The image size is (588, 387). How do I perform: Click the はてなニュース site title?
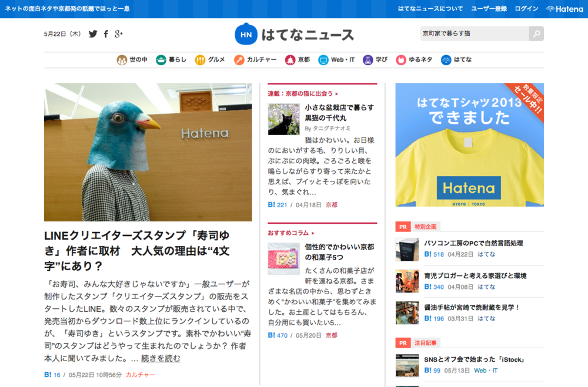[308, 35]
